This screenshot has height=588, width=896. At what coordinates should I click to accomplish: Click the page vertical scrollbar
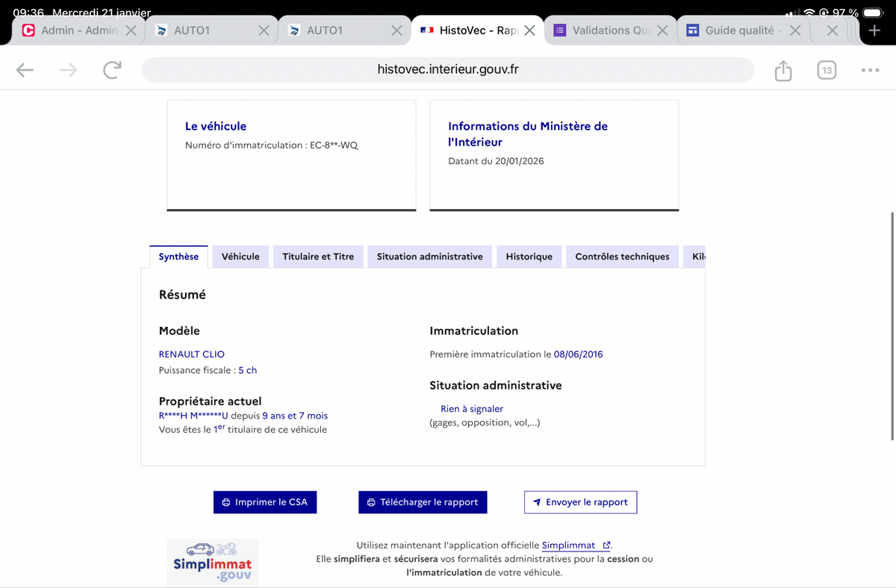click(892, 326)
